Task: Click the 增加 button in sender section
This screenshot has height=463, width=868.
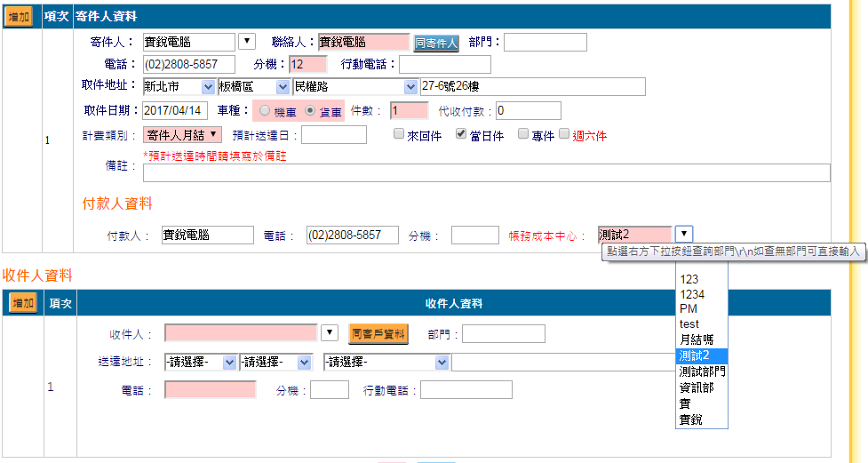Action: coord(19,16)
